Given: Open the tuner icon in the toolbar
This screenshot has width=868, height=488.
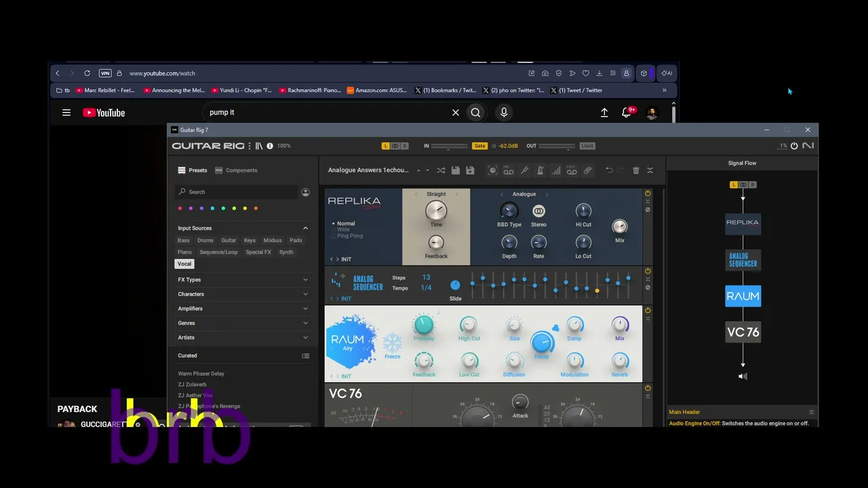Looking at the screenshot, I should click(524, 171).
